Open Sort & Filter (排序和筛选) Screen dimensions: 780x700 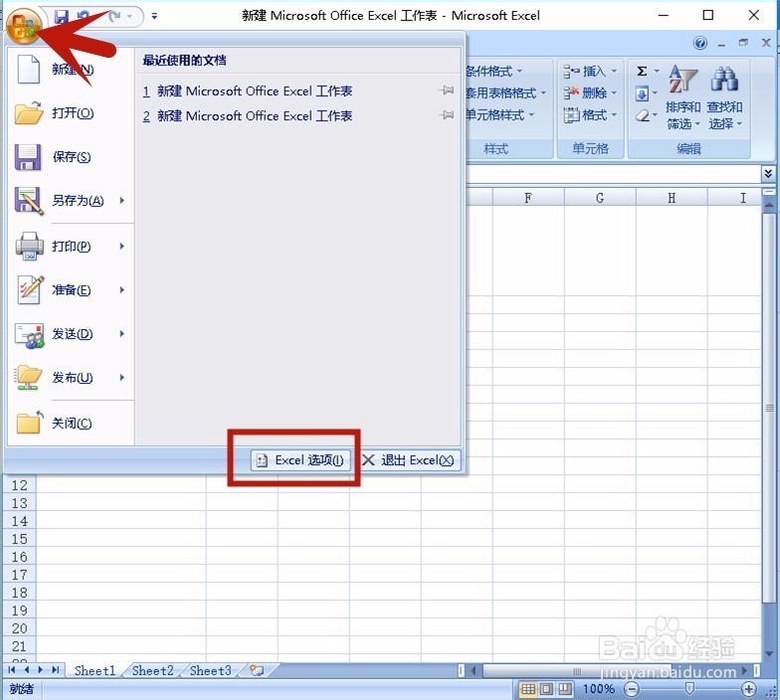pyautogui.click(x=682, y=97)
